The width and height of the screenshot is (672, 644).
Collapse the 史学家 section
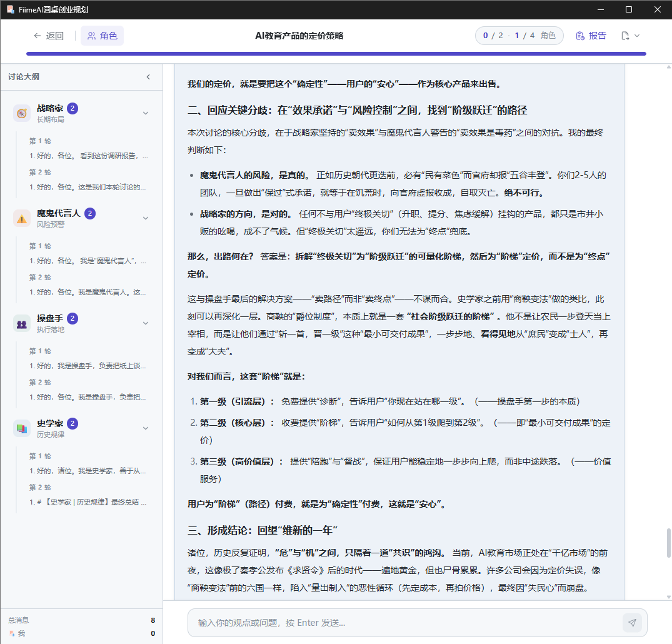(146, 428)
